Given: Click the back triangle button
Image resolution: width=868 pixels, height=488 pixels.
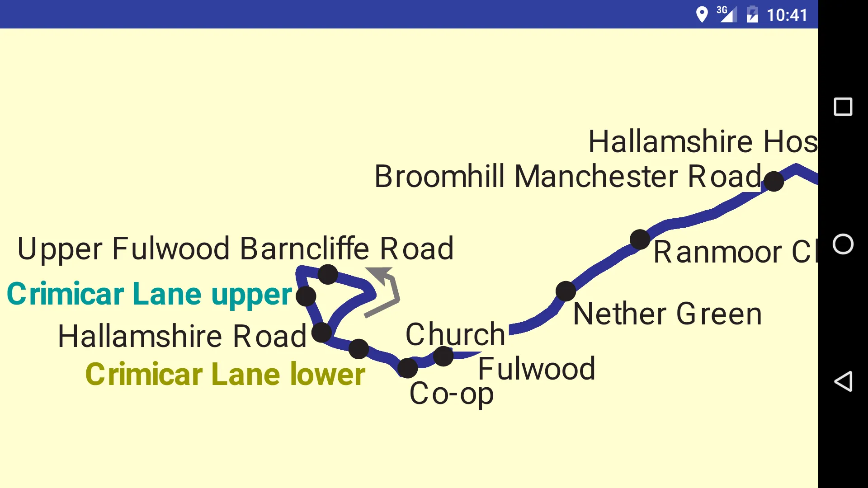Looking at the screenshot, I should coord(843,381).
